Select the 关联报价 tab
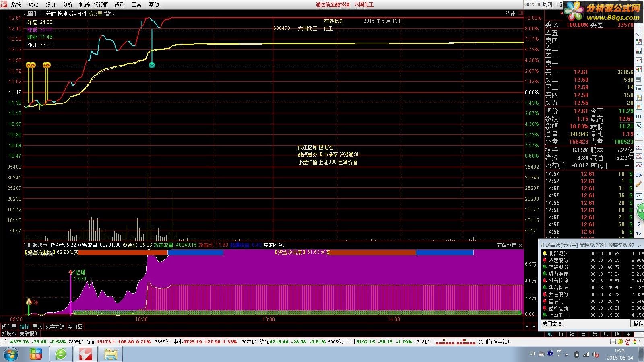Viewport: 644px width, 362px height. [x=29, y=333]
